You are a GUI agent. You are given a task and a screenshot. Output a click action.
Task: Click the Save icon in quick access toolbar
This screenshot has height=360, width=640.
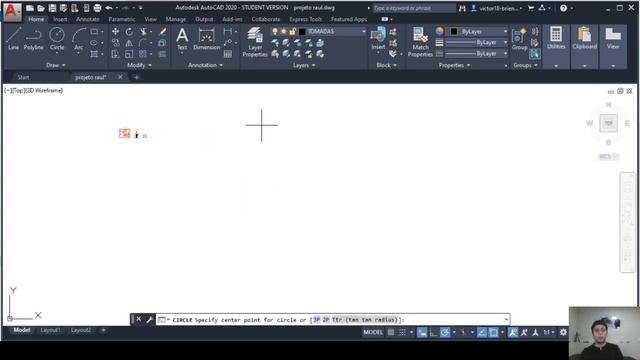pyautogui.click(x=52, y=8)
